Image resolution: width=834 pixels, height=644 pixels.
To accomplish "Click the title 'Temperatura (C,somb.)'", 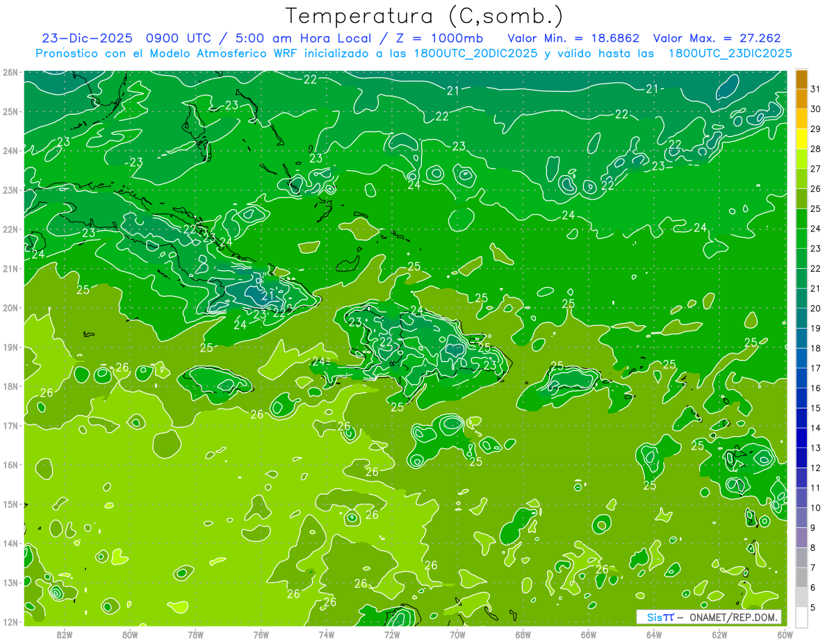I will (x=425, y=16).
